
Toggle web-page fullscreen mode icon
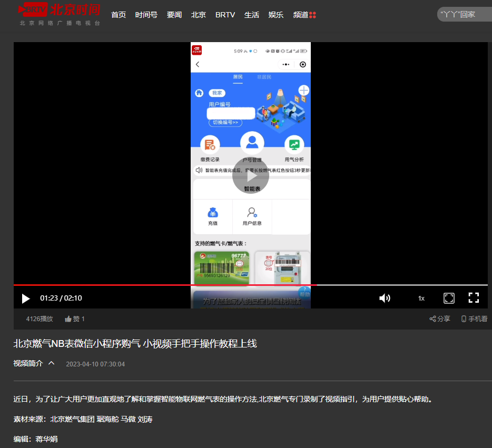449,298
